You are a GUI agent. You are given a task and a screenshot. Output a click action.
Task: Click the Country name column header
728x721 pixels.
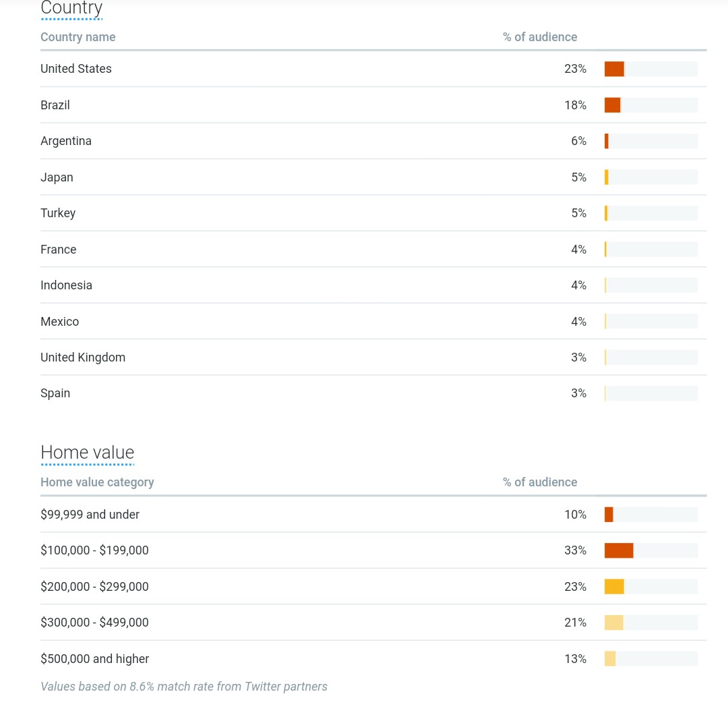click(78, 37)
